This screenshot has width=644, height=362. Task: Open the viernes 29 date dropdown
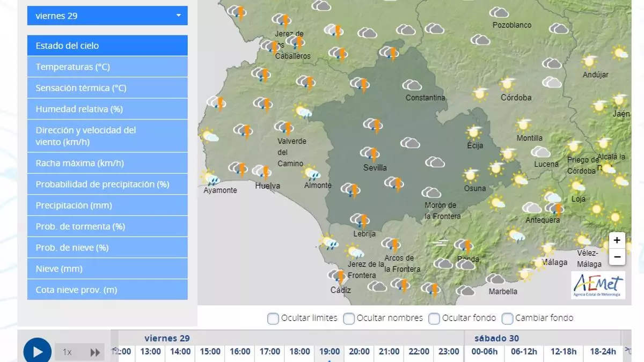[x=107, y=16]
